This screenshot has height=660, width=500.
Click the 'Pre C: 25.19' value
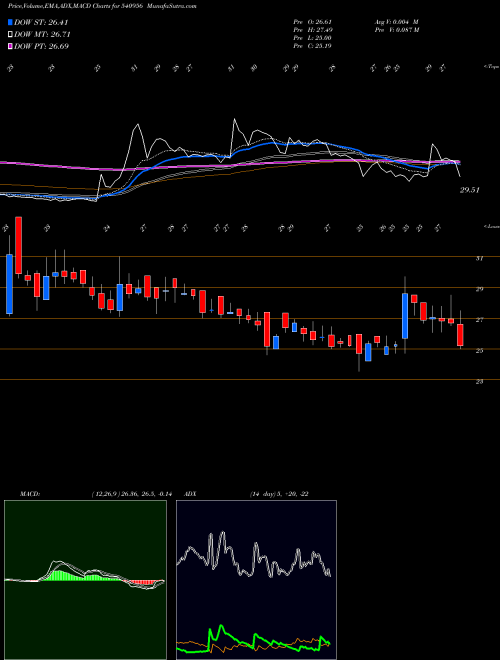[x=312, y=46]
